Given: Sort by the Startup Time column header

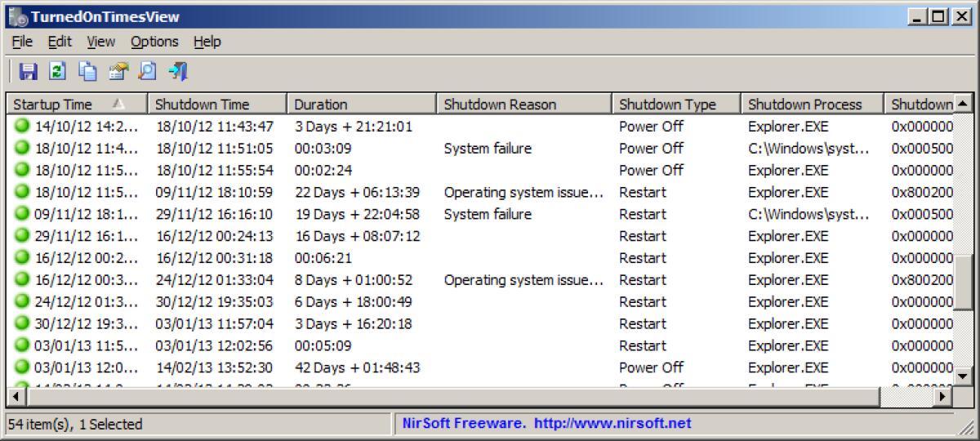Looking at the screenshot, I should (78, 104).
